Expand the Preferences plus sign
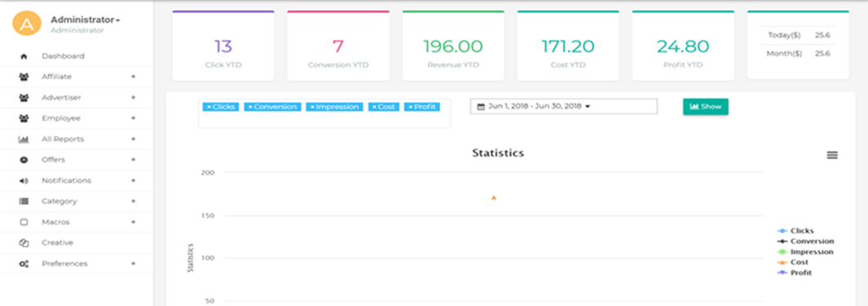The image size is (868, 306). click(x=133, y=264)
